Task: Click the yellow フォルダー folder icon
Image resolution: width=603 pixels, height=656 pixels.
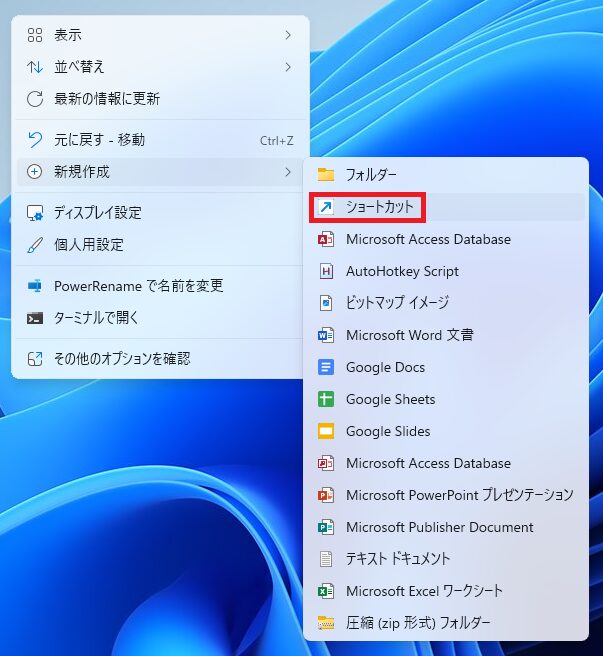Action: (x=326, y=174)
